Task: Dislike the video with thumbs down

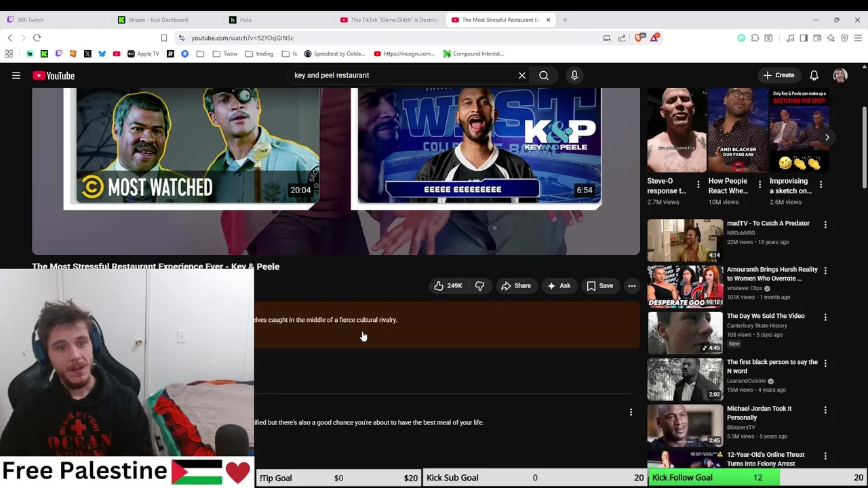Action: click(479, 285)
